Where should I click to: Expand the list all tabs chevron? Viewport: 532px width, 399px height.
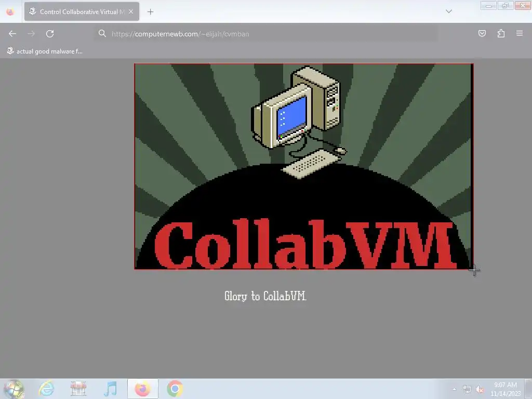(448, 11)
